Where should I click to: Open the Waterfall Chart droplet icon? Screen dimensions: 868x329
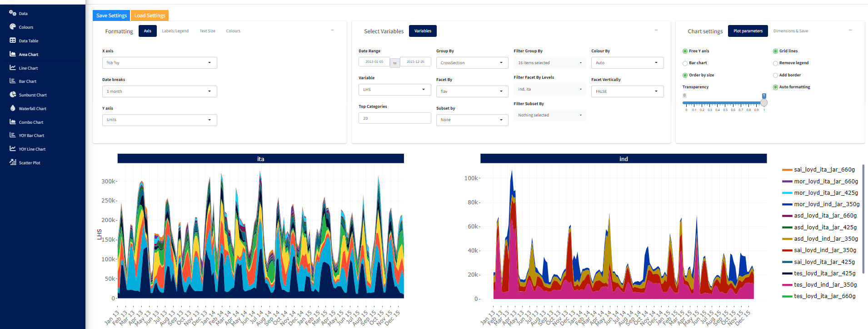pyautogui.click(x=13, y=108)
